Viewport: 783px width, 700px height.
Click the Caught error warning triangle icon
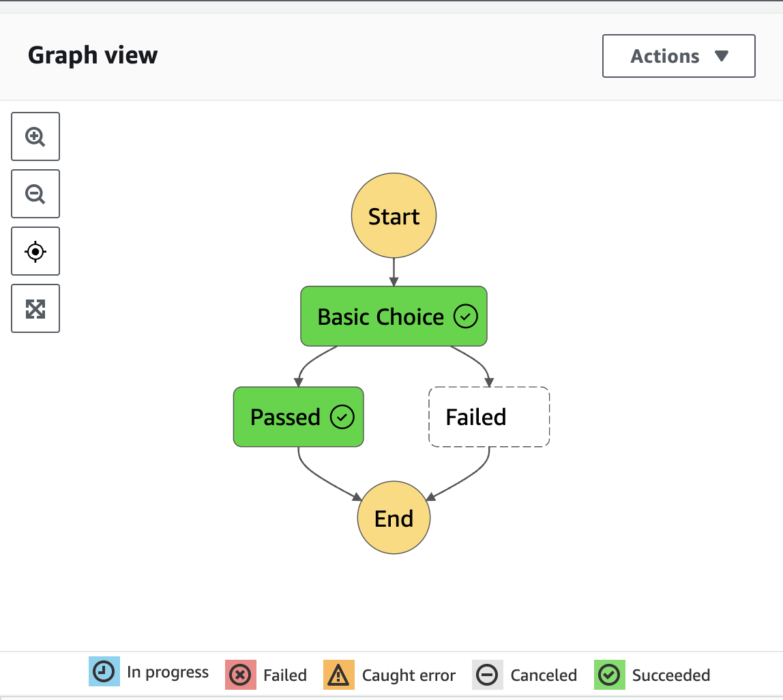[x=338, y=675]
